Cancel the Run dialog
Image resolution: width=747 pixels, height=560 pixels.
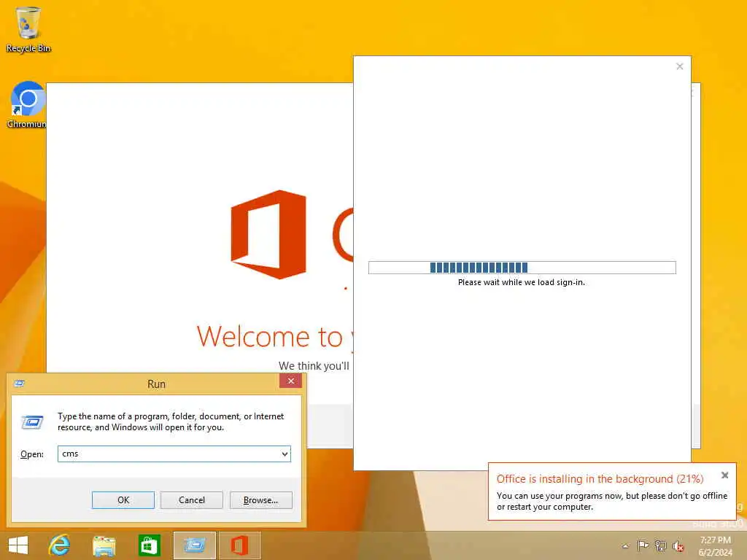(192, 500)
